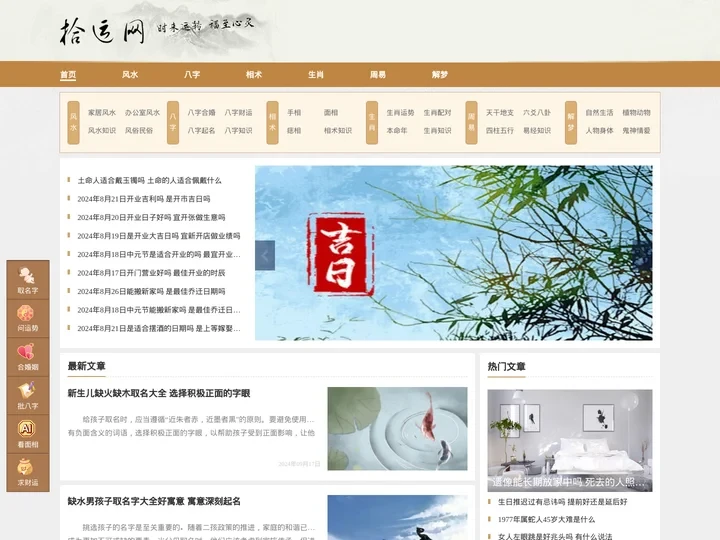Click the bedroom photo in 热门文章

[x=570, y=441]
